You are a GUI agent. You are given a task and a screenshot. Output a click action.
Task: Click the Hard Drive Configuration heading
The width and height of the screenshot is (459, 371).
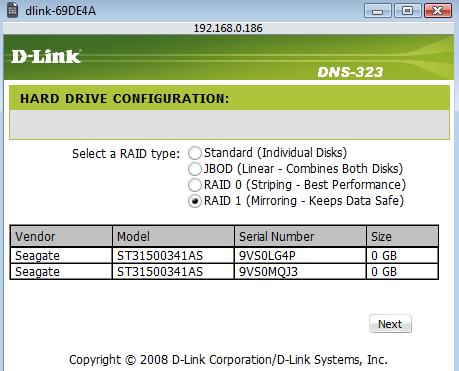pyautogui.click(x=125, y=99)
